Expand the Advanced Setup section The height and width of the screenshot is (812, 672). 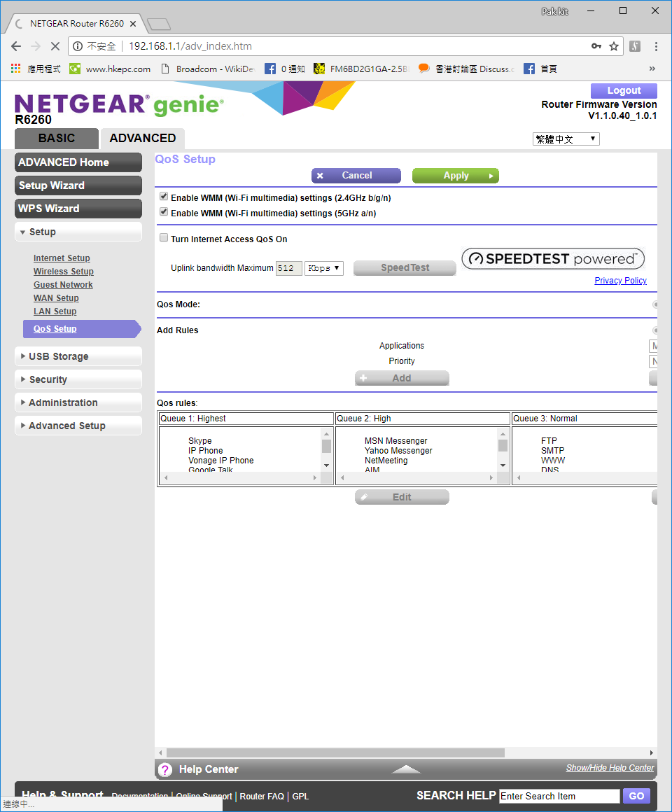[x=78, y=426]
